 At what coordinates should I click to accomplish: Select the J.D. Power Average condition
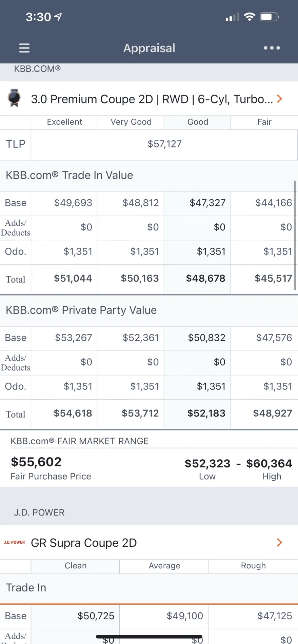pos(164,566)
